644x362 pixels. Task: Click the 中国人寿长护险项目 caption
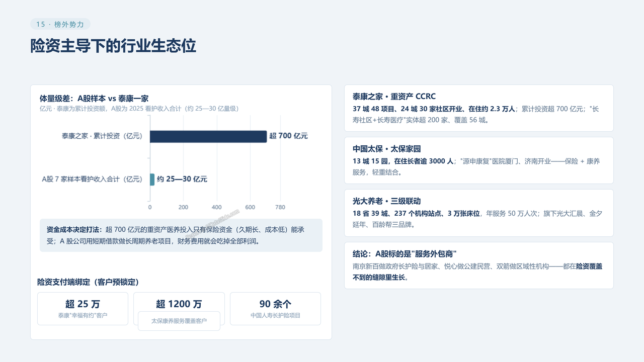click(x=275, y=316)
